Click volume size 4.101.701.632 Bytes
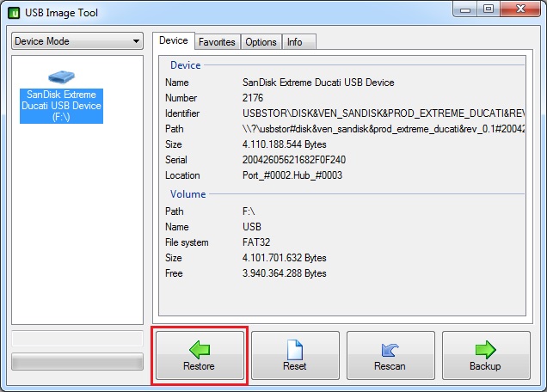This screenshot has height=392, width=547. click(x=285, y=258)
